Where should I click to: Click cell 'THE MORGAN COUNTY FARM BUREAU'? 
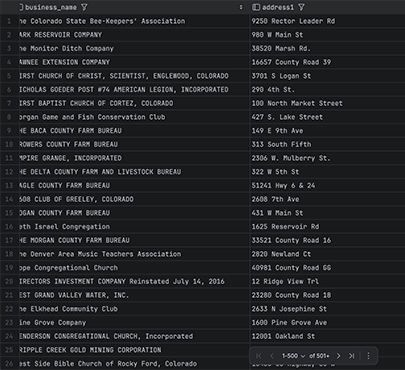click(x=134, y=240)
